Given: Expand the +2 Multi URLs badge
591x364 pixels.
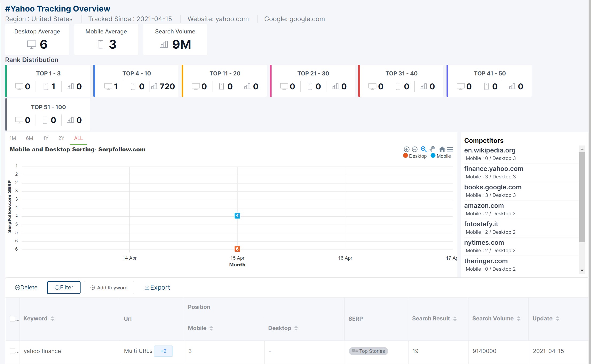Looking at the screenshot, I should [163, 351].
